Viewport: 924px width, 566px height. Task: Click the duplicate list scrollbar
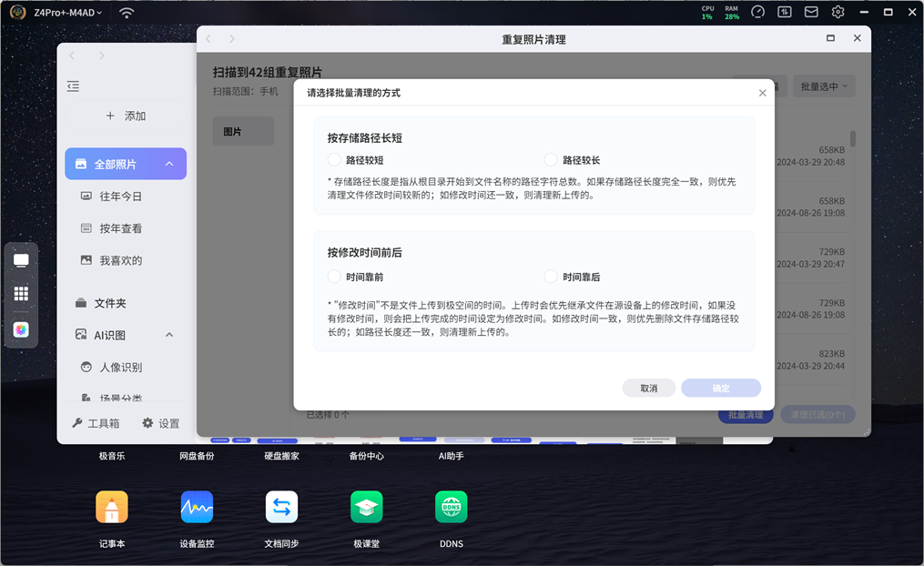click(853, 139)
